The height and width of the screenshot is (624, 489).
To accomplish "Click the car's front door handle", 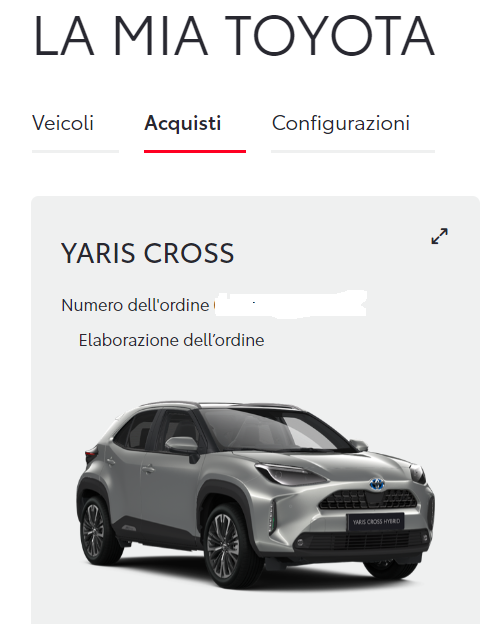I will click(x=148, y=469).
